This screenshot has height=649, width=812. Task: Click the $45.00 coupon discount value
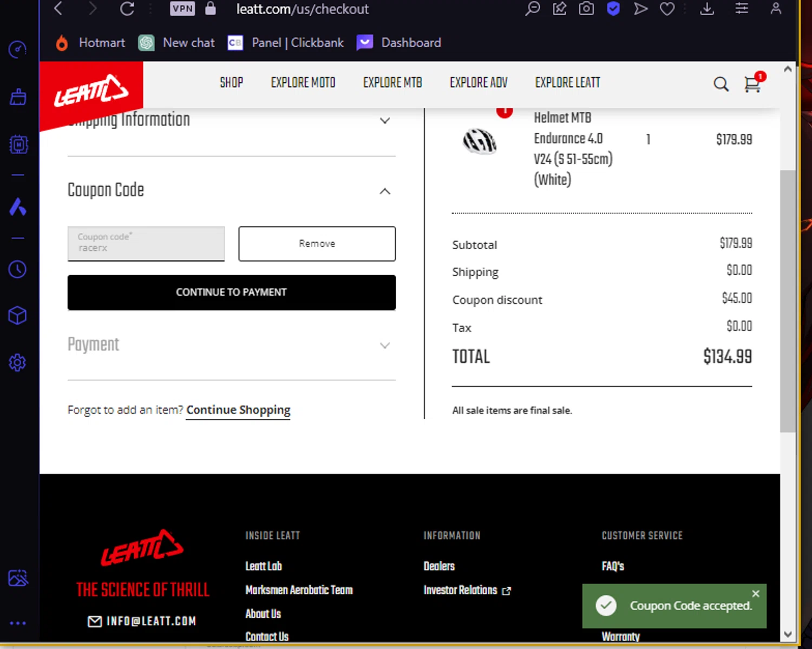click(x=737, y=298)
